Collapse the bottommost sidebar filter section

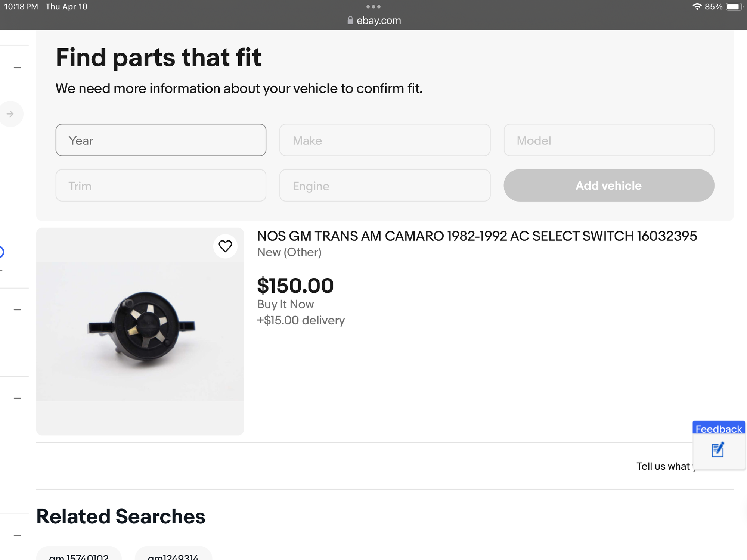pyautogui.click(x=17, y=535)
